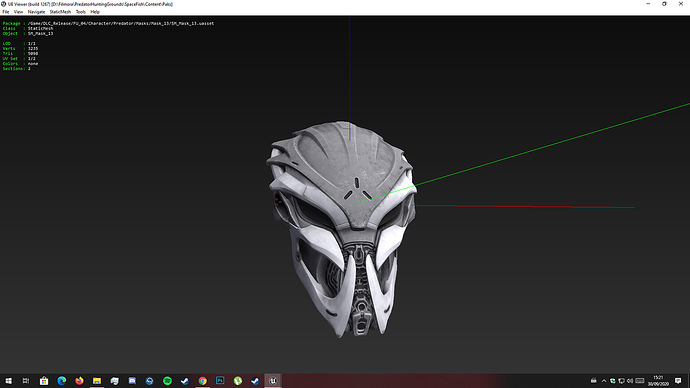Image resolution: width=690 pixels, height=388 pixels.
Task: Click the Predator mask 3D model
Action: [x=342, y=229]
